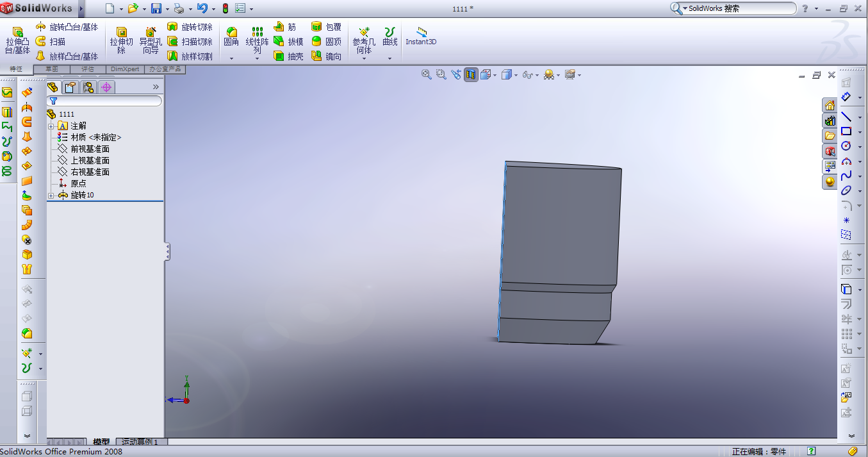Viewport: 868px width, 457px height.
Task: Open the 曲线 curves tool
Action: click(389, 37)
